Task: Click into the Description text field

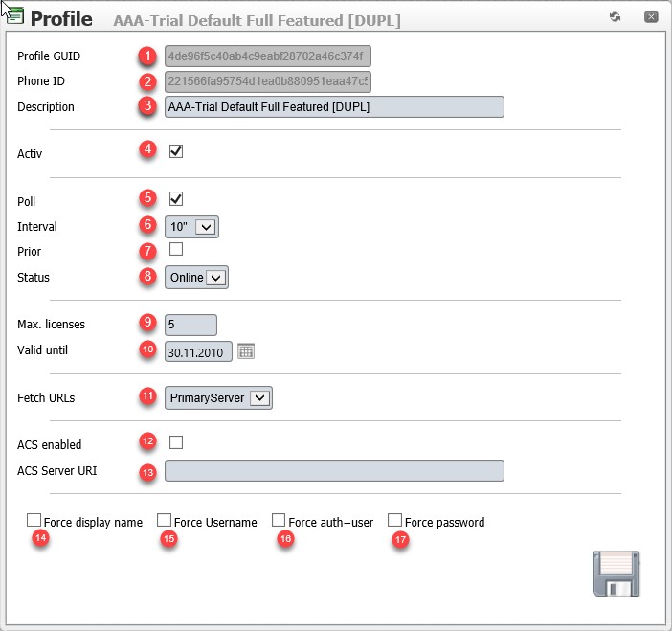Action: point(334,106)
